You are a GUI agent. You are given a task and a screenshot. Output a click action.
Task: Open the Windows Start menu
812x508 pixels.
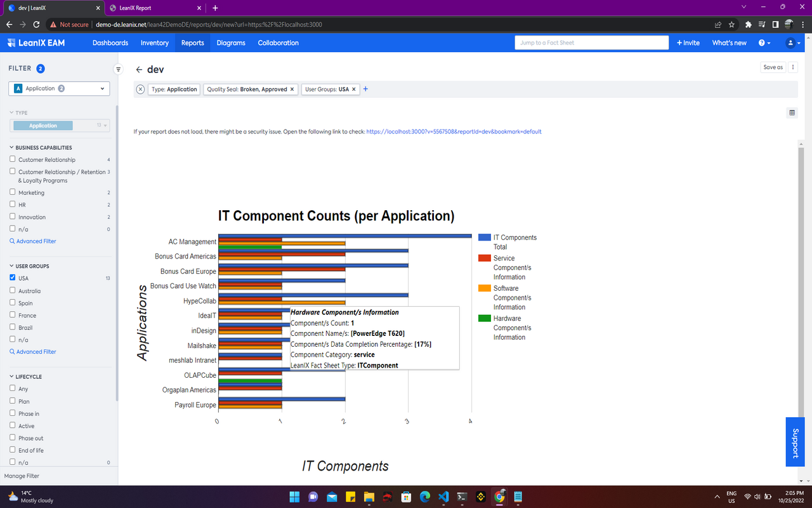point(294,497)
